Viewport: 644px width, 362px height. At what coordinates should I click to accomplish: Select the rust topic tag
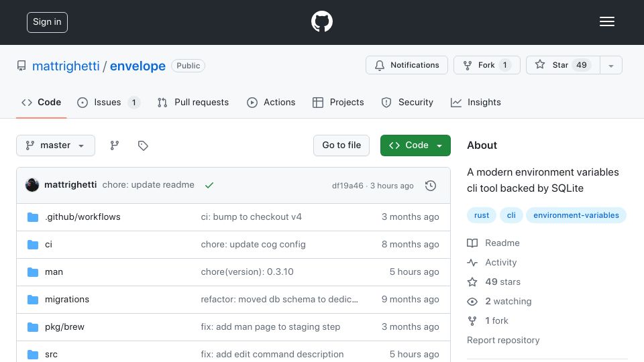coord(482,215)
